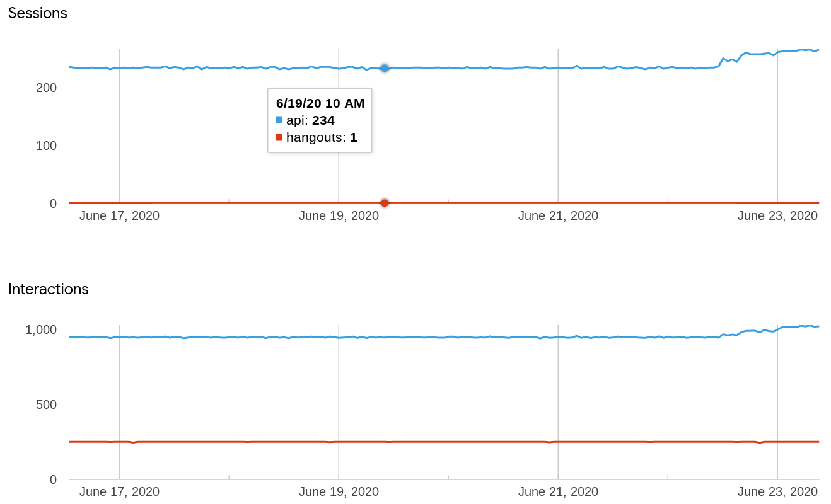Screen dimensions: 831x504
Task: Click the blue api swatch in tooltip
Action: [279, 120]
